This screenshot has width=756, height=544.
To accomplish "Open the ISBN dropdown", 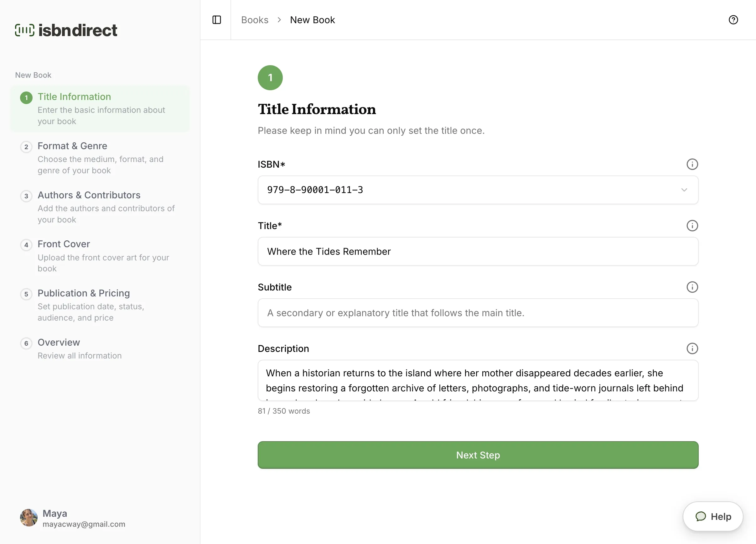I will [x=478, y=190].
